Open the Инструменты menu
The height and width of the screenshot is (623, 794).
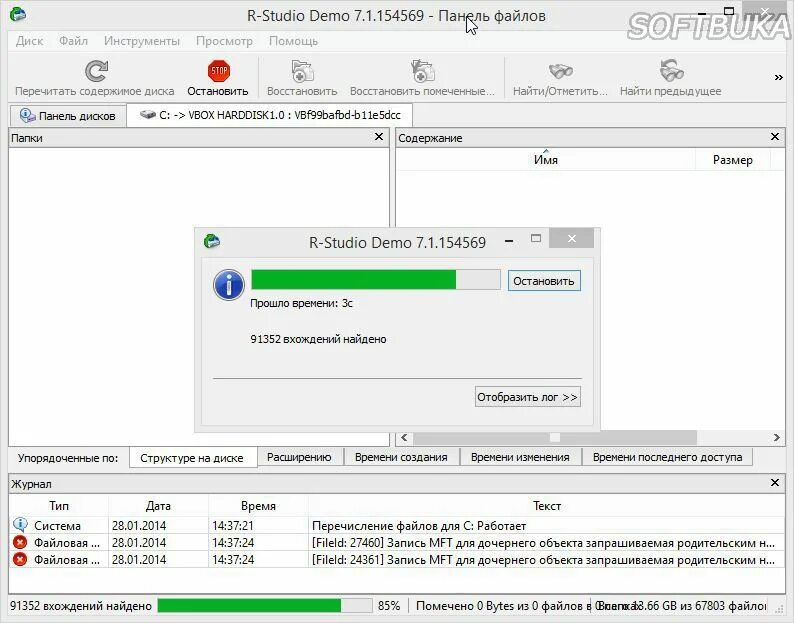(x=142, y=41)
